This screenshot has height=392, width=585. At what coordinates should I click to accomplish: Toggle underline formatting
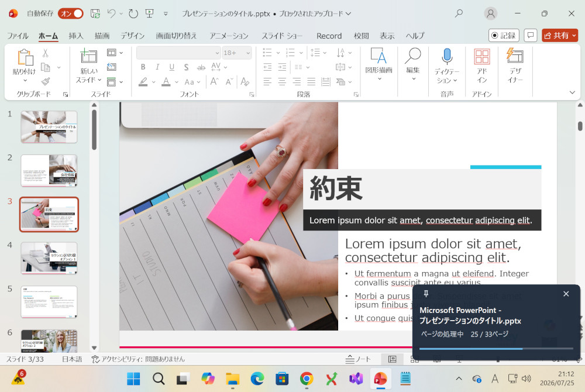(171, 67)
